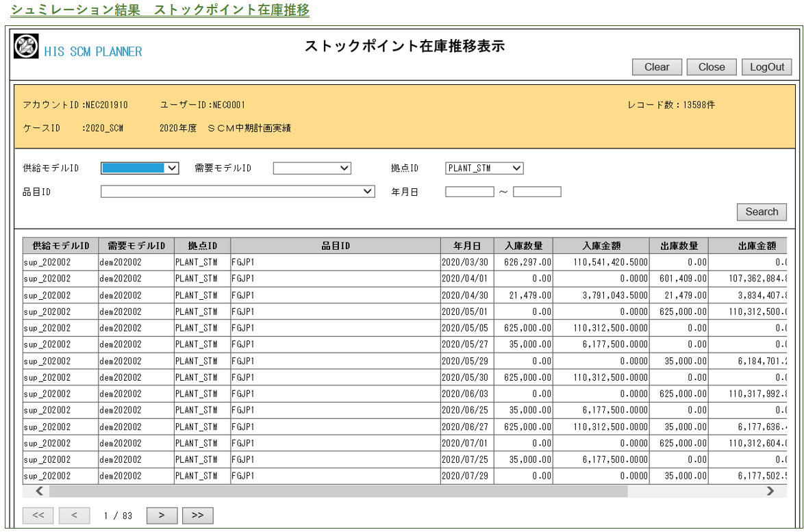804x532 pixels.
Task: Jump to last page with >> button
Action: [x=197, y=516]
